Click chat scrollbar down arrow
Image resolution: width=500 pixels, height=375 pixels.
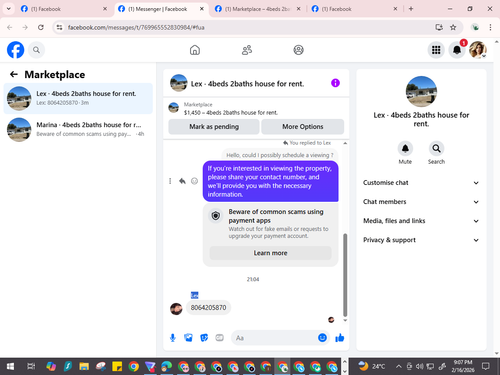345,320
